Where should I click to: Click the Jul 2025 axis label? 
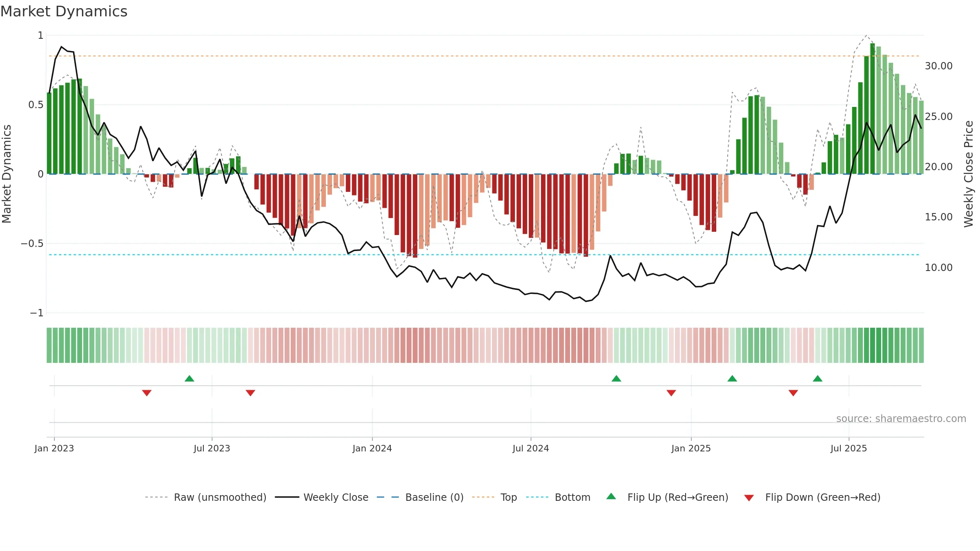[x=849, y=448]
